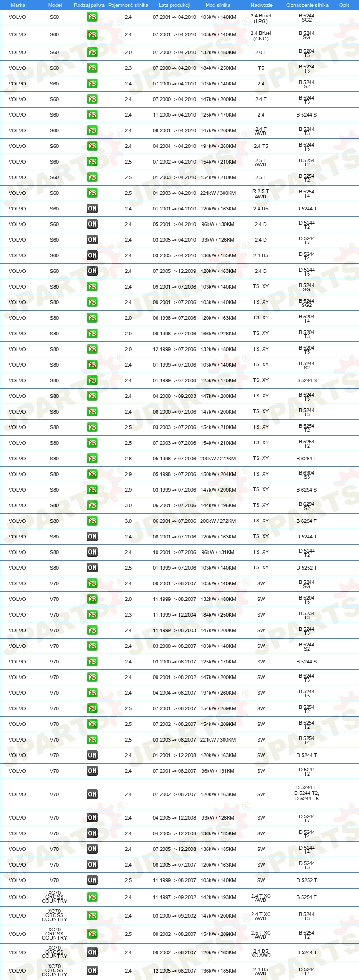Select the '04.2000 -> 09.2003' date cell
This screenshot has height=980, width=359.
(x=174, y=396)
